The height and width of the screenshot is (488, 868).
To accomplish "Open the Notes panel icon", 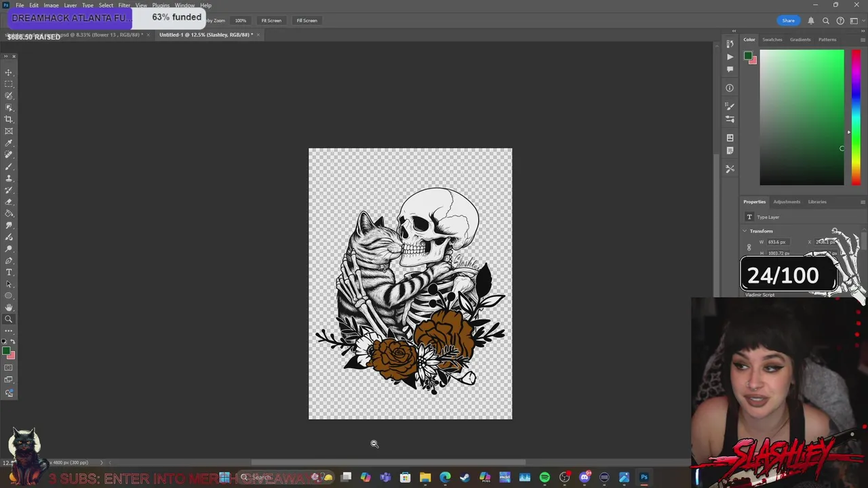I will (x=730, y=150).
